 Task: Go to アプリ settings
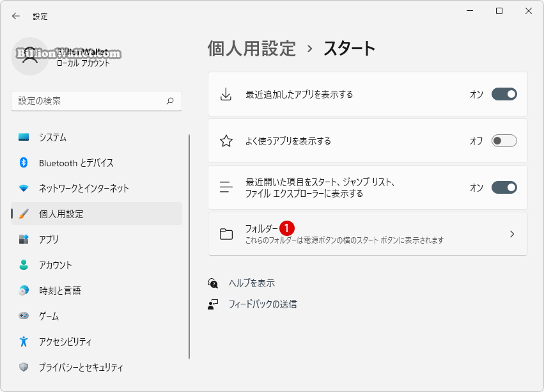coord(97,239)
